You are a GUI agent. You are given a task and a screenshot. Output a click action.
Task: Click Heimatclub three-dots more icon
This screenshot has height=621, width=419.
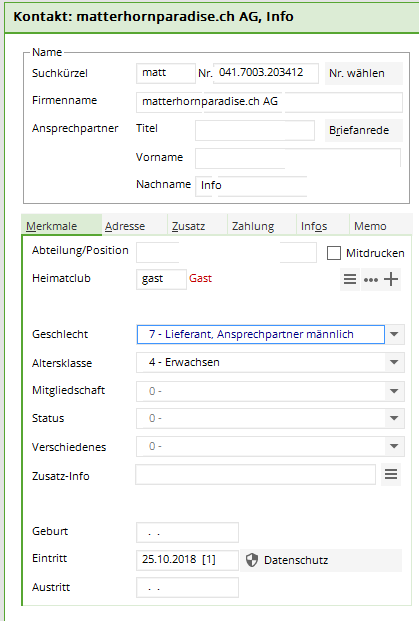371,280
